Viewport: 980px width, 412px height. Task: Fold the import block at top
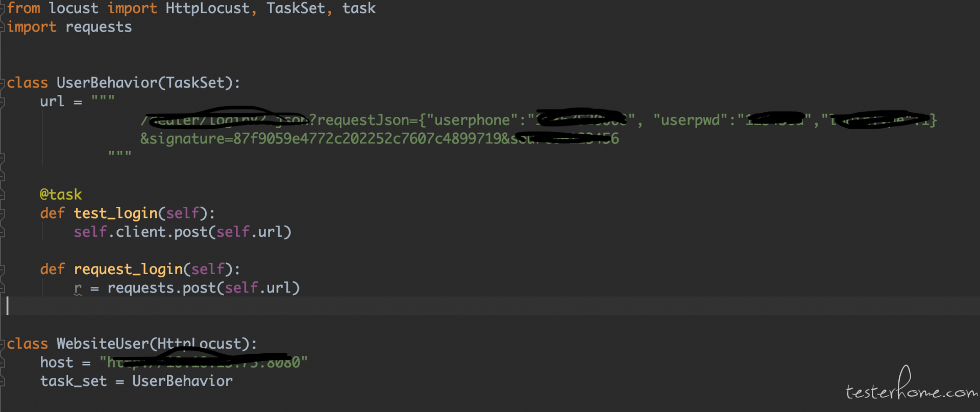3,9
